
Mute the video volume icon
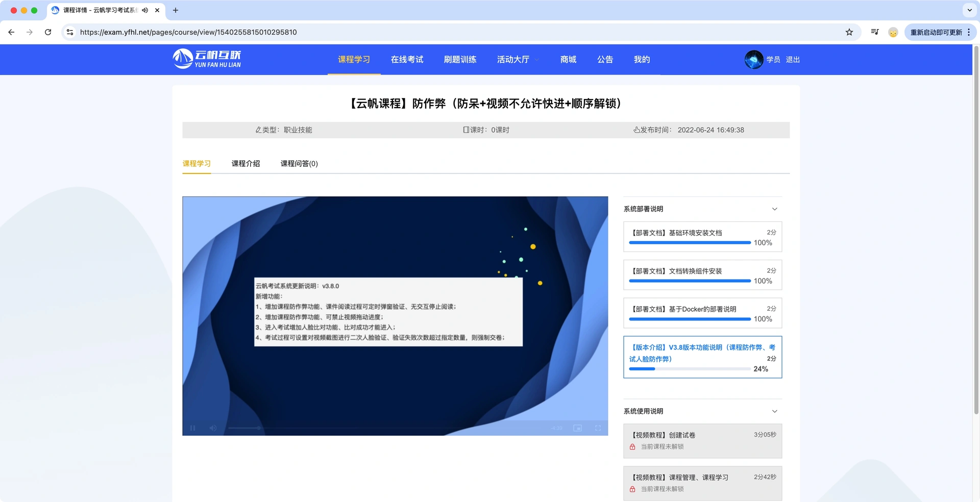click(213, 428)
